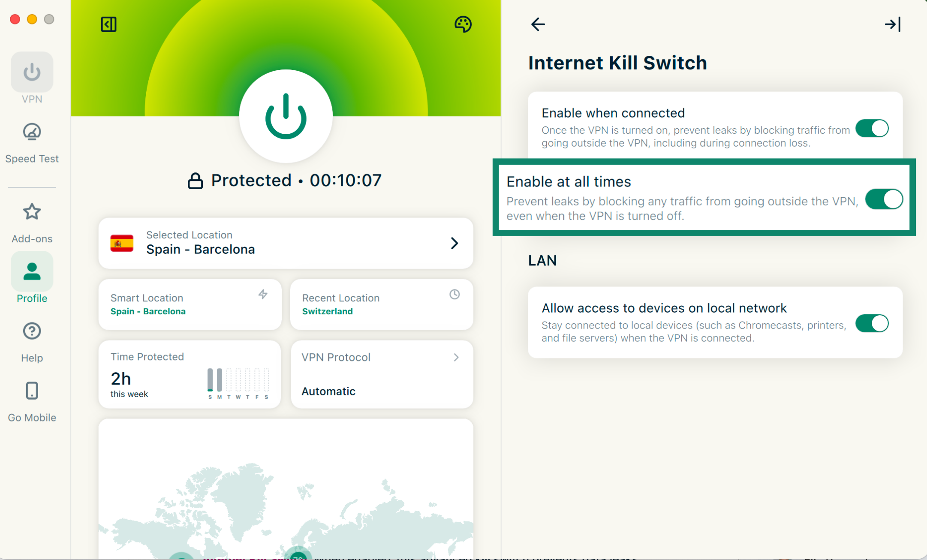The image size is (927, 560).
Task: Click the large power button to disconnect
Action: point(286,116)
